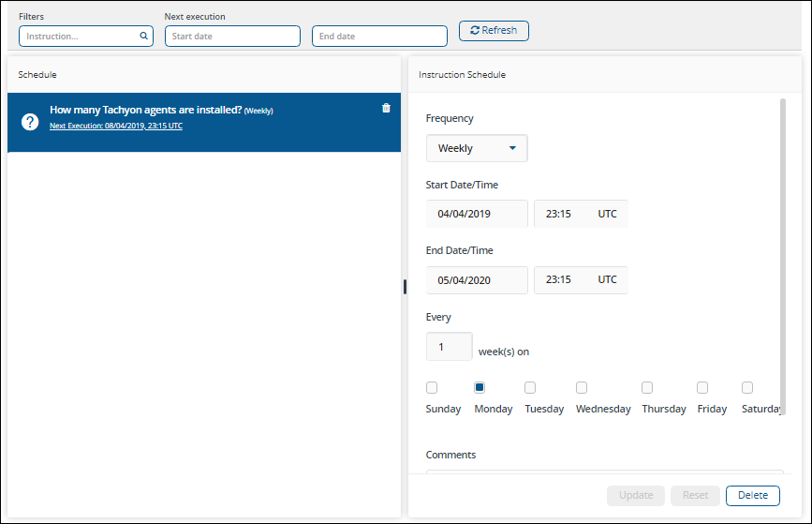The height and width of the screenshot is (524, 812).
Task: Click the Every week(s) number field
Action: coord(450,347)
